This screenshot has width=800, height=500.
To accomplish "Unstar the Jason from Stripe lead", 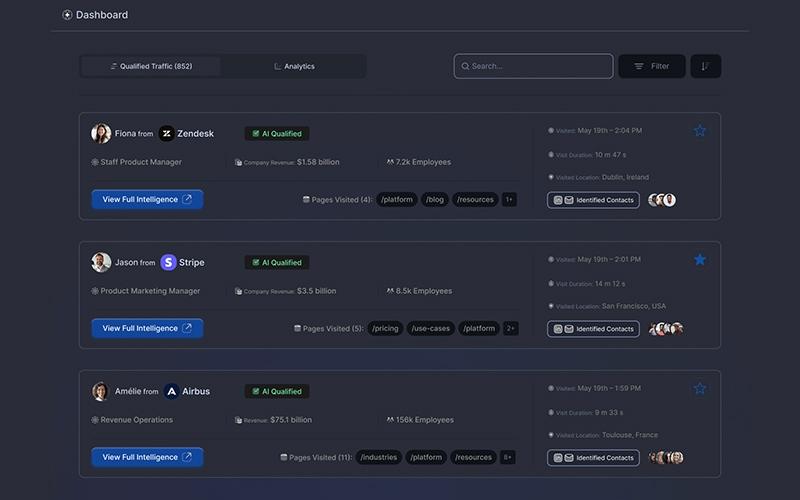I will [x=699, y=260].
